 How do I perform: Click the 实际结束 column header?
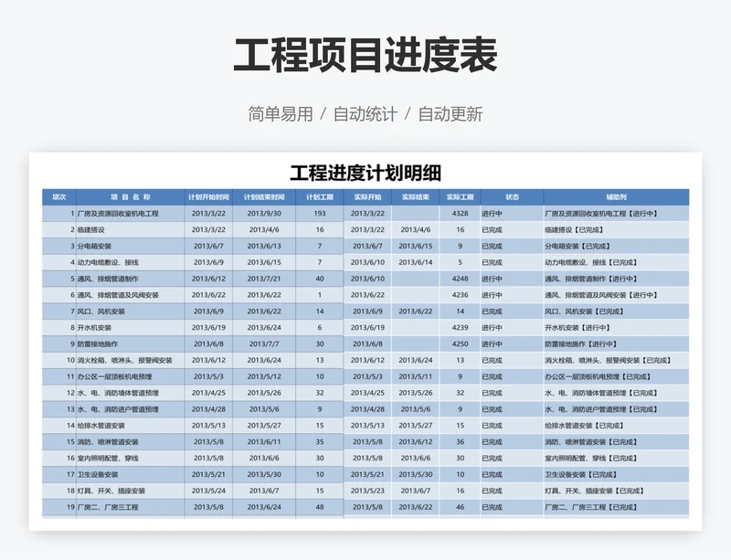point(416,197)
